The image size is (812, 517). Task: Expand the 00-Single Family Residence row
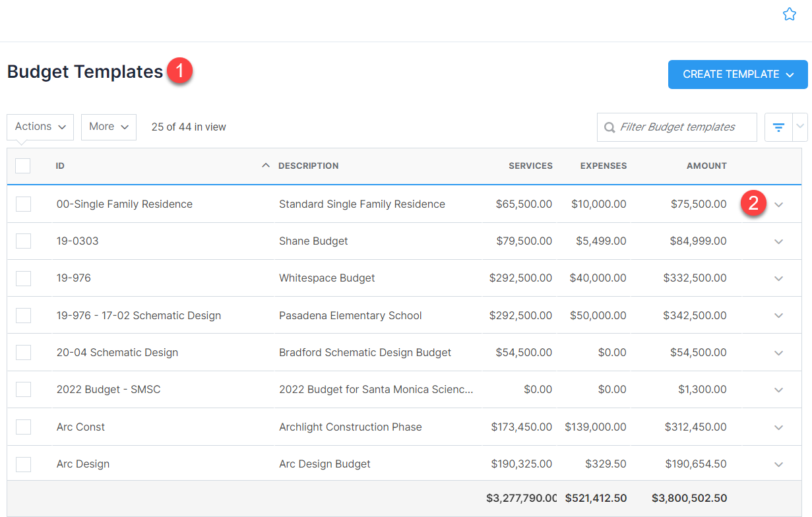pos(779,204)
